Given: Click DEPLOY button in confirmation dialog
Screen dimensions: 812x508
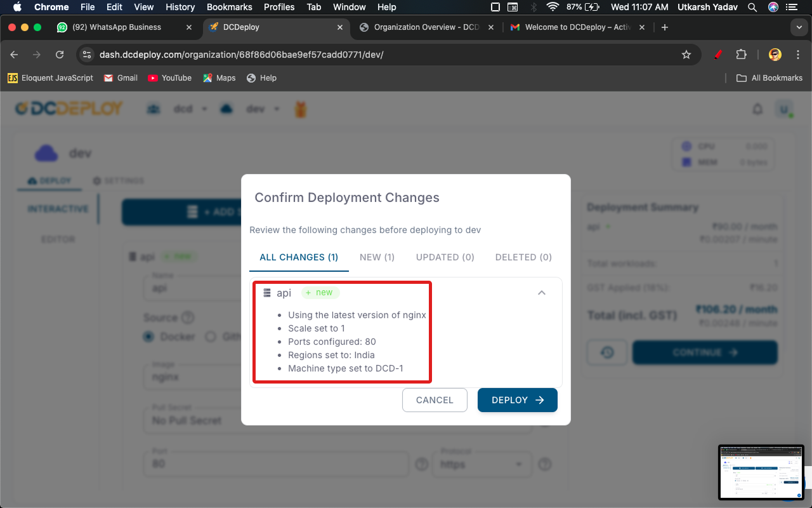Looking at the screenshot, I should coord(518,400).
